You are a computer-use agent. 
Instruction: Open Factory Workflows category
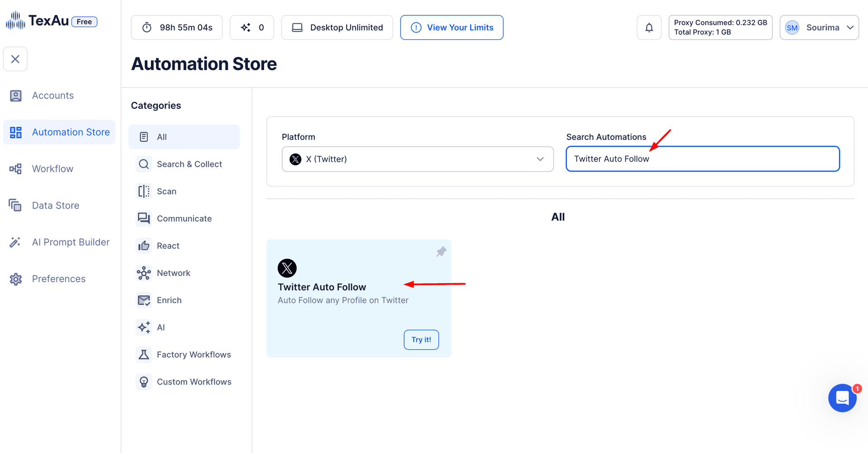tap(193, 354)
